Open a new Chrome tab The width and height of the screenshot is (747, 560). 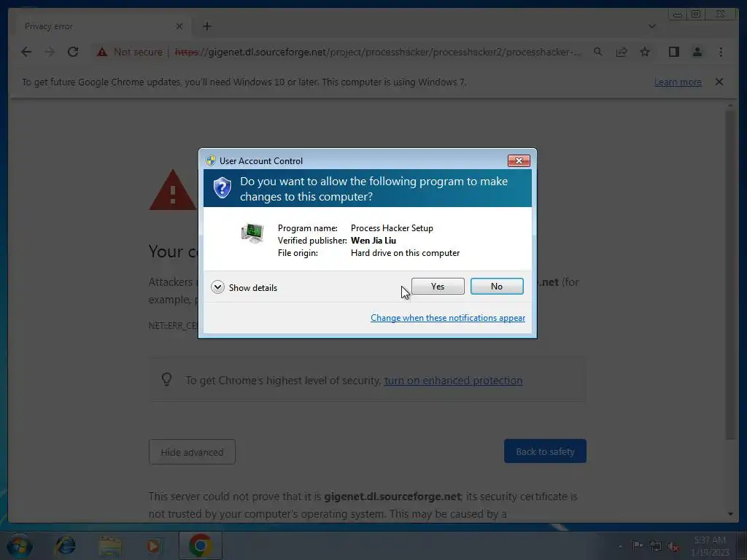206,26
